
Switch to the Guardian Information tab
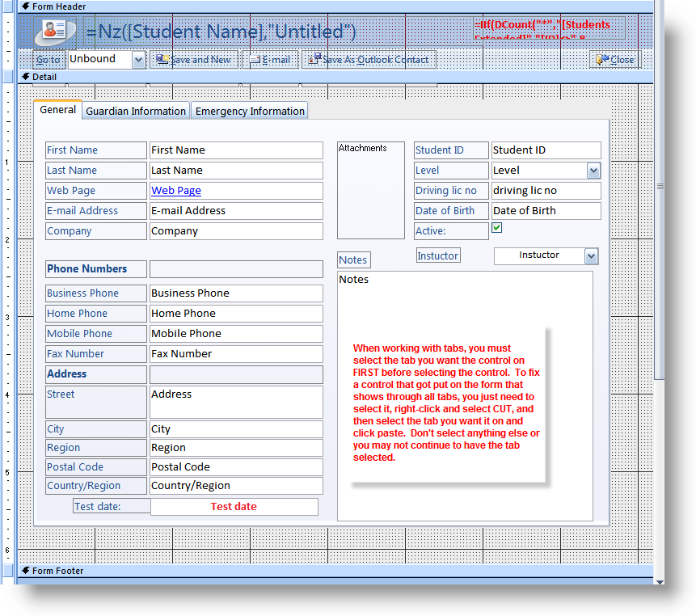pyautogui.click(x=136, y=111)
